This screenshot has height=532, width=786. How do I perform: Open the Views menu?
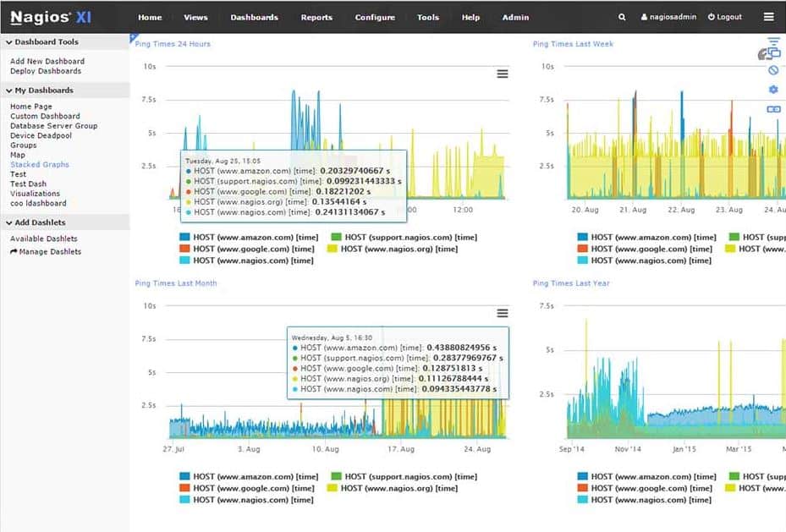[x=195, y=17]
